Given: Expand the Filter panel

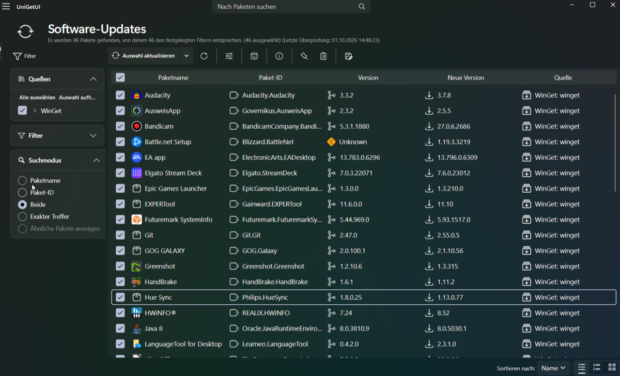Looking at the screenshot, I should (x=93, y=136).
